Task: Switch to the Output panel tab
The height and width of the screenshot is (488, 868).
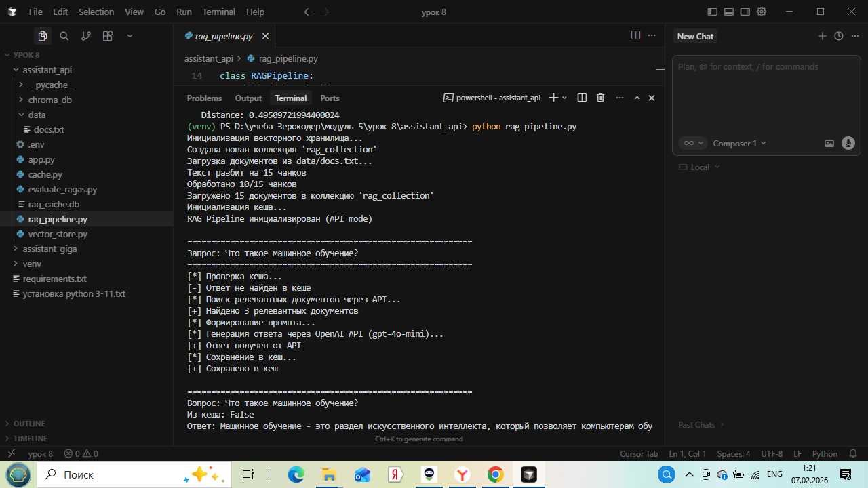Action: click(x=248, y=98)
